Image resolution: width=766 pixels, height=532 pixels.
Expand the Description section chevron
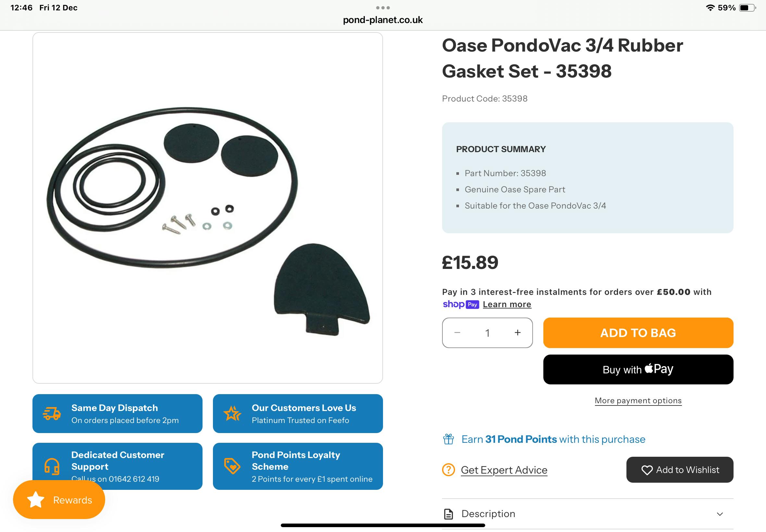[720, 514]
